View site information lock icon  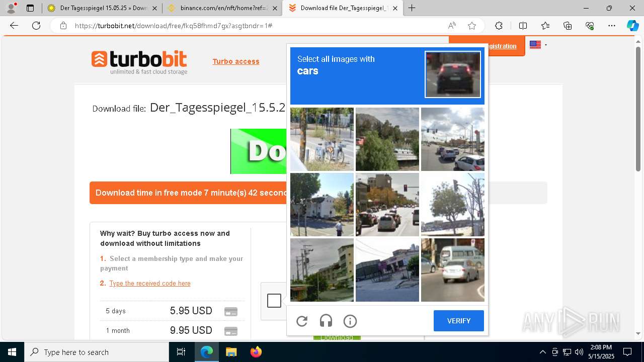click(x=63, y=26)
